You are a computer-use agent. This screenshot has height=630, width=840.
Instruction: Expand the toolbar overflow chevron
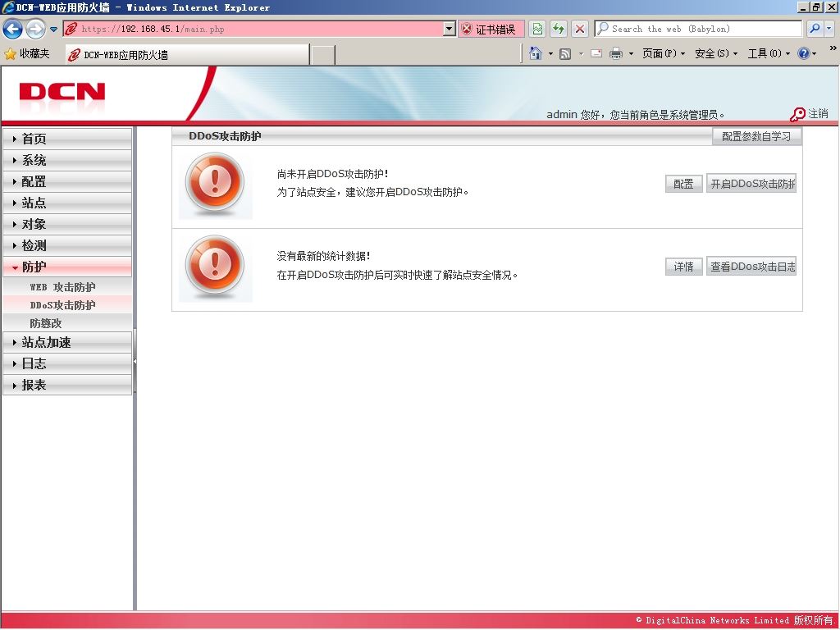[x=833, y=48]
